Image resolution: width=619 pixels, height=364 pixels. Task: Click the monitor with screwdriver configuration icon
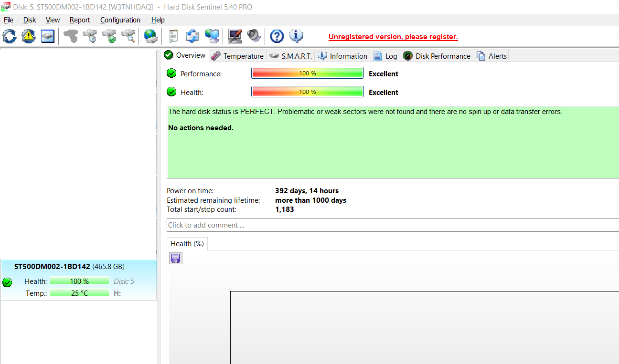click(235, 36)
